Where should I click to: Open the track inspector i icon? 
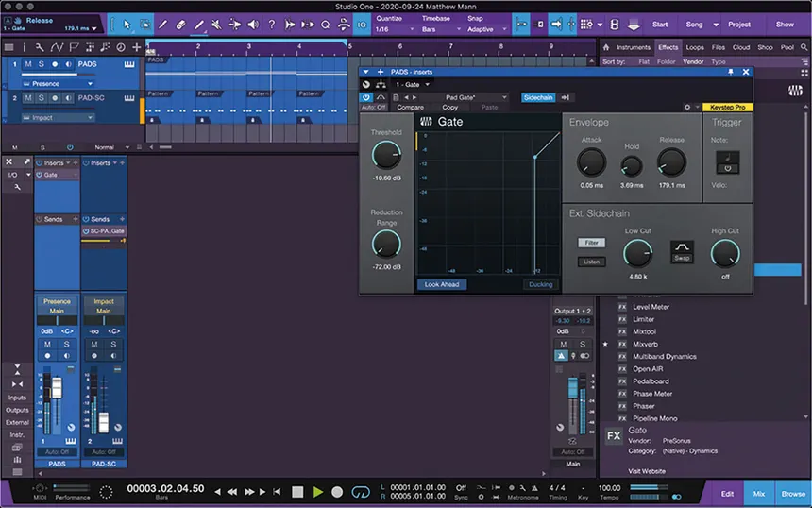click(24, 47)
